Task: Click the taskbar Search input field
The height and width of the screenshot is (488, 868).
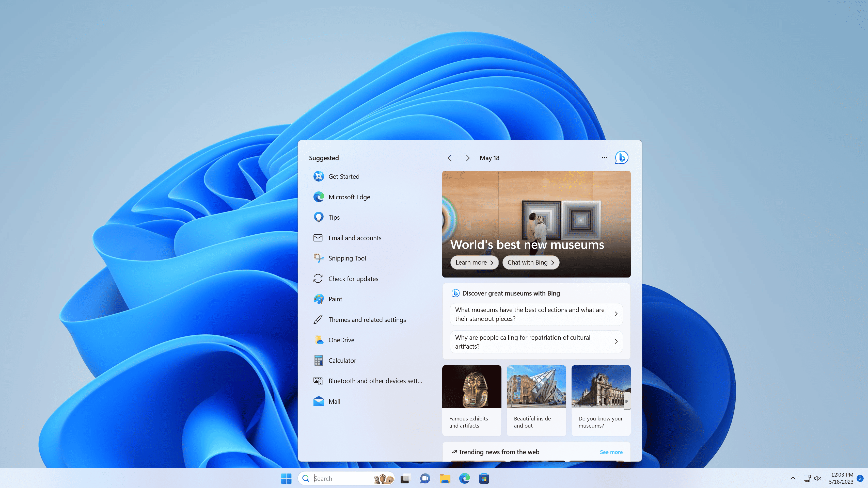Action: [x=346, y=479]
